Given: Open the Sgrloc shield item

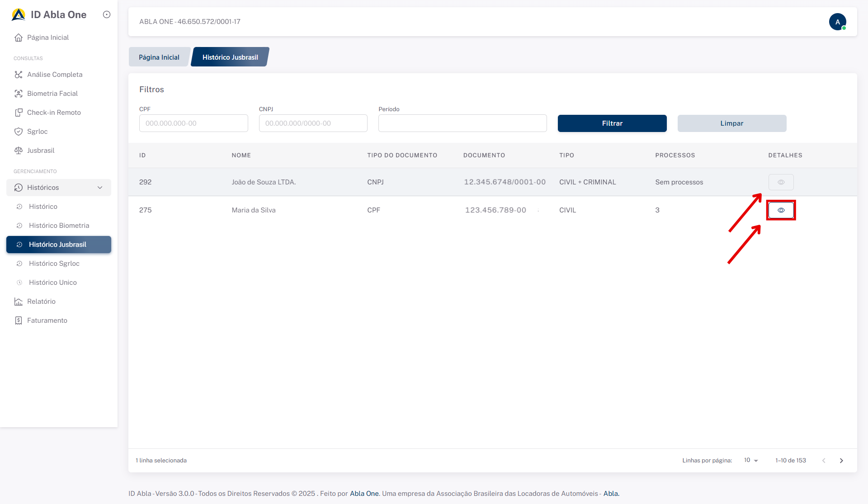Looking at the screenshot, I should pyautogui.click(x=37, y=132).
